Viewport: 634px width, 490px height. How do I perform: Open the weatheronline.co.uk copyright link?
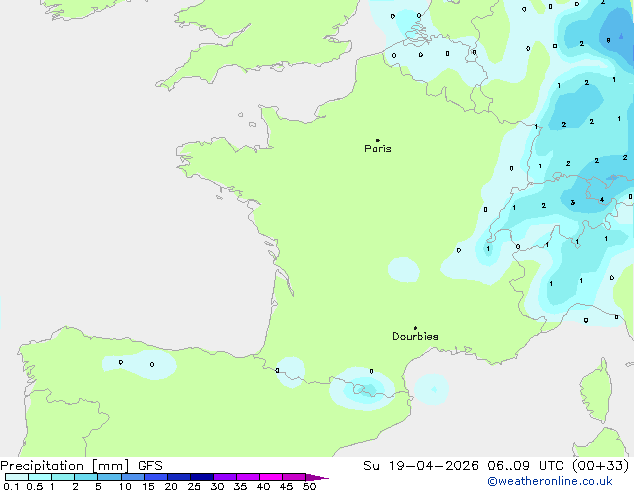(550, 482)
